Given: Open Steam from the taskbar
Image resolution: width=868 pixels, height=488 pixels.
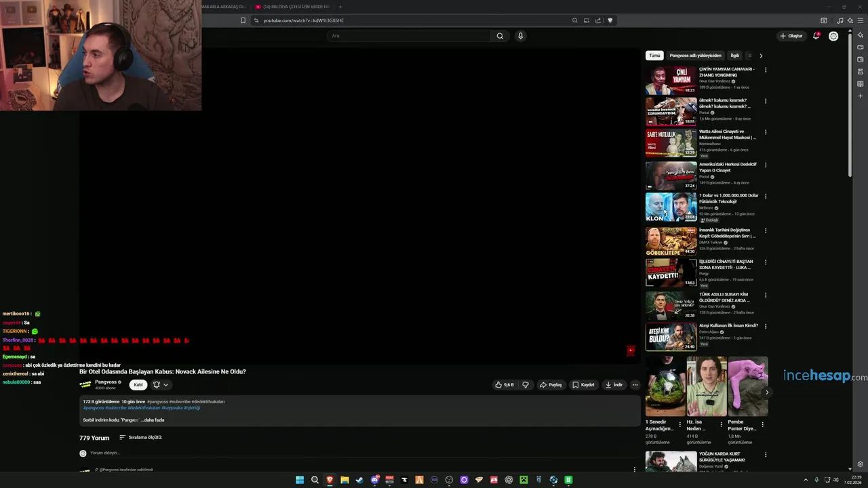Looking at the screenshot, I should (x=359, y=480).
